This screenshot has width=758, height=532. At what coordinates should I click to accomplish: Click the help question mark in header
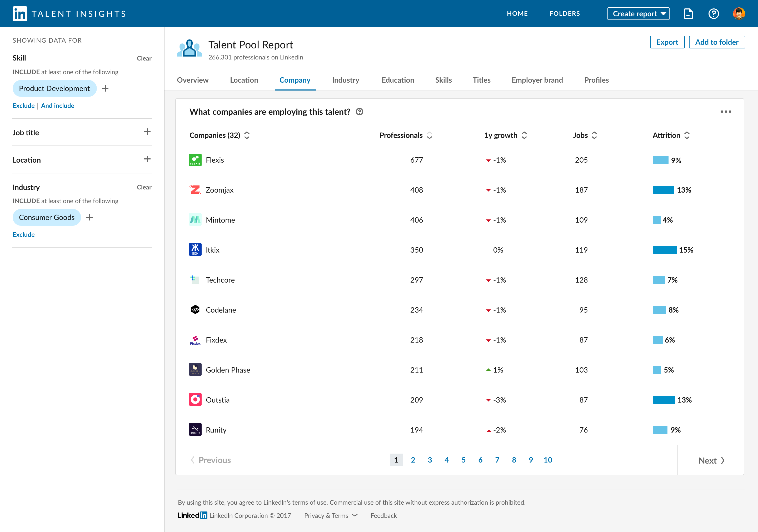(714, 13)
